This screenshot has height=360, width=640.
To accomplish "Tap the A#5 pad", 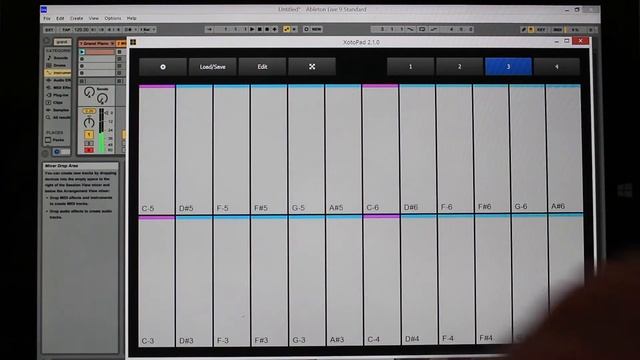I will point(343,149).
